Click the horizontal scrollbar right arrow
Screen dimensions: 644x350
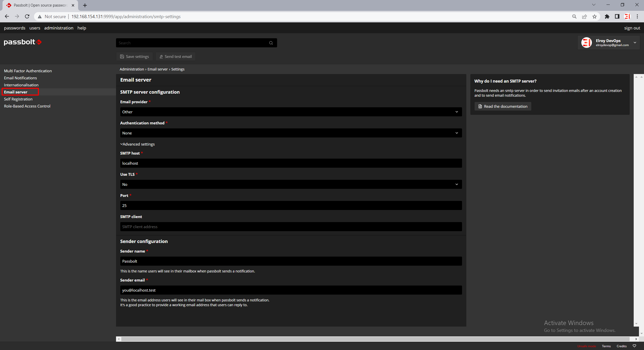636,339
